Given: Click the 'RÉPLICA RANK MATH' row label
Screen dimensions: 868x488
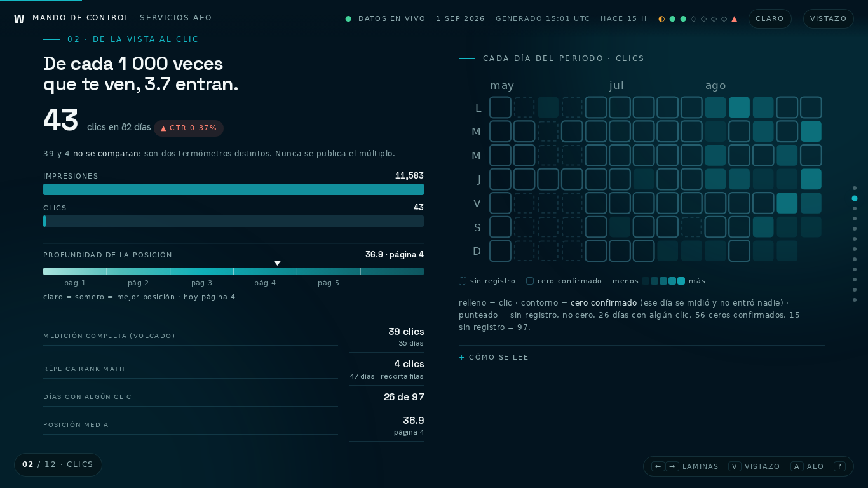Looking at the screenshot, I should click(x=84, y=369).
